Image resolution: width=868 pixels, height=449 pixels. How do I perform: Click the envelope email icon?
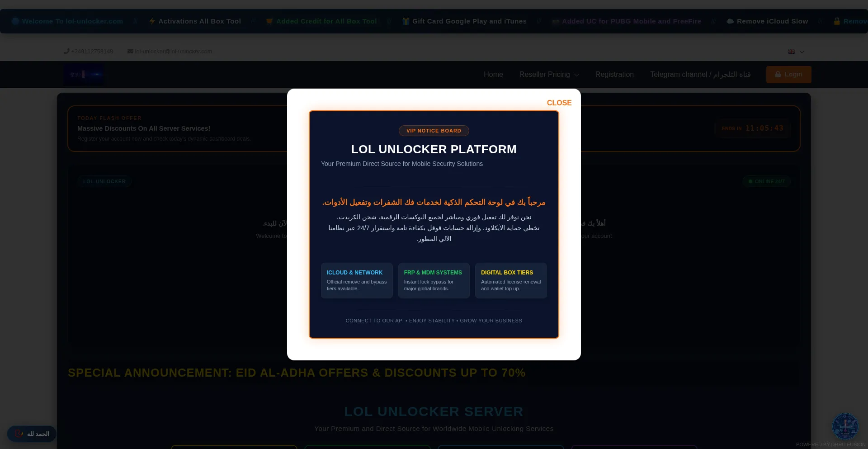pos(130,51)
